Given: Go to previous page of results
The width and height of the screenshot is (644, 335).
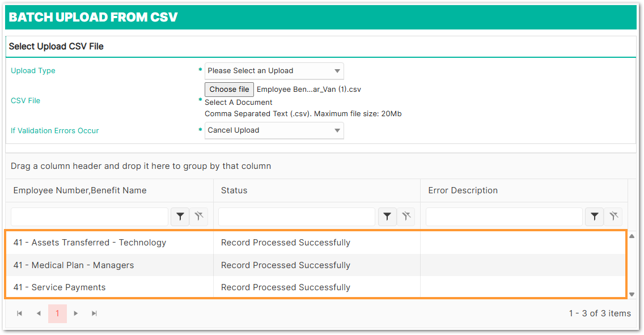Looking at the screenshot, I should click(39, 313).
